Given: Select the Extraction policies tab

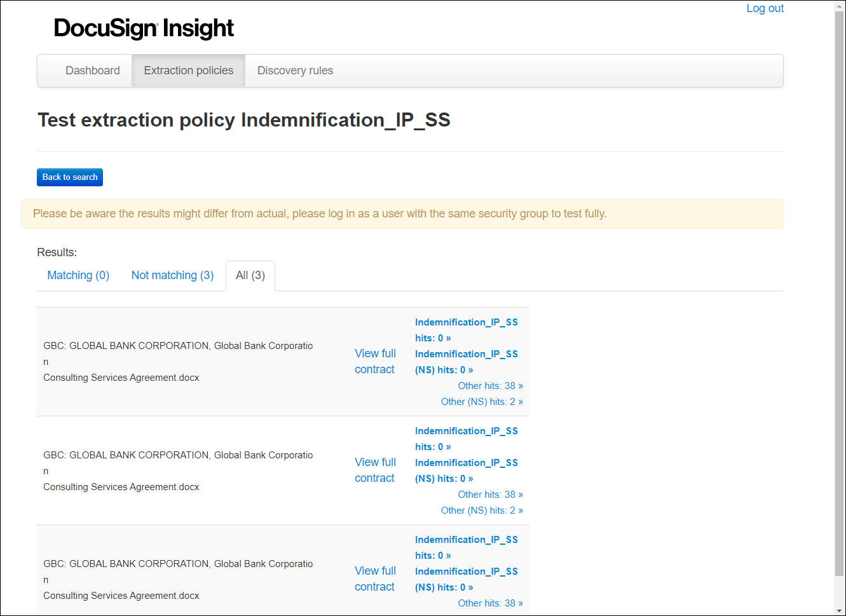Looking at the screenshot, I should [x=188, y=70].
